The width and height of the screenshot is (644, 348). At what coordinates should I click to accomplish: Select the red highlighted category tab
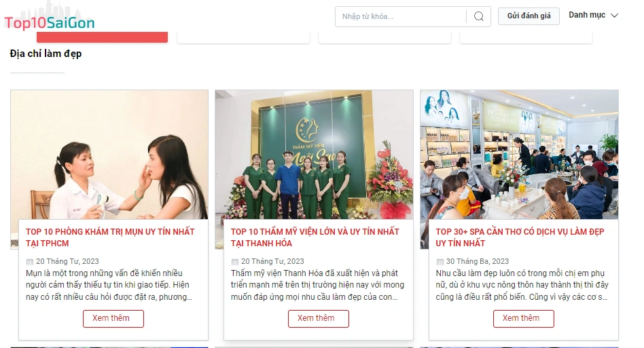[103, 37]
